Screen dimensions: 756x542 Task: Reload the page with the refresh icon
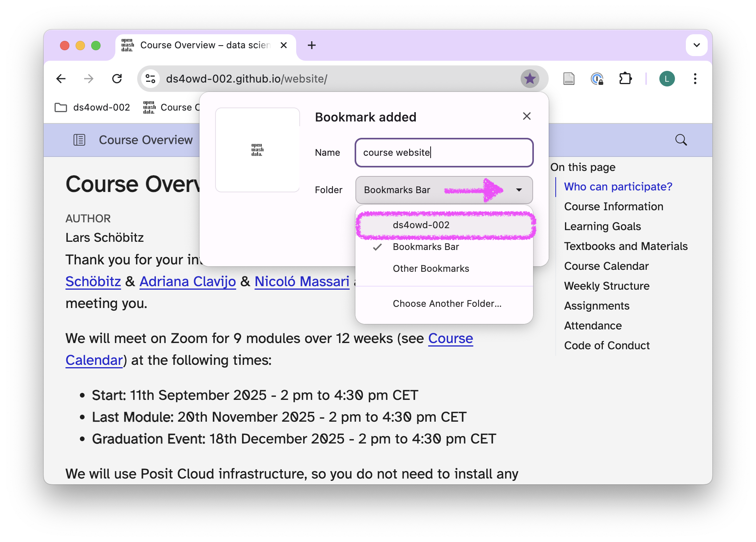tap(117, 79)
